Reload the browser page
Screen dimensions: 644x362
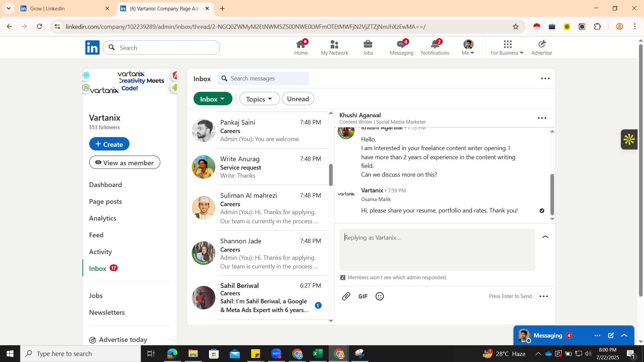pos(40,26)
